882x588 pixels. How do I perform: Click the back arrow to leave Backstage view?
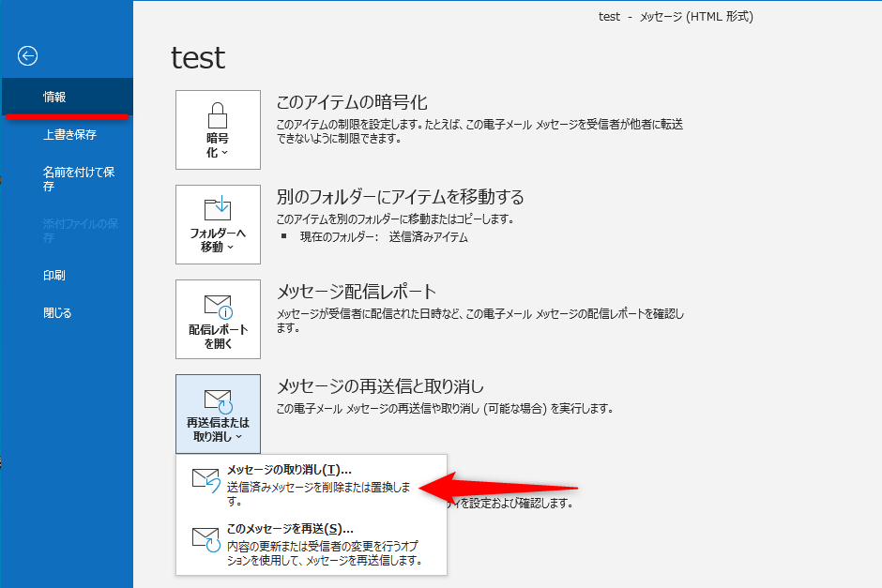point(27,56)
